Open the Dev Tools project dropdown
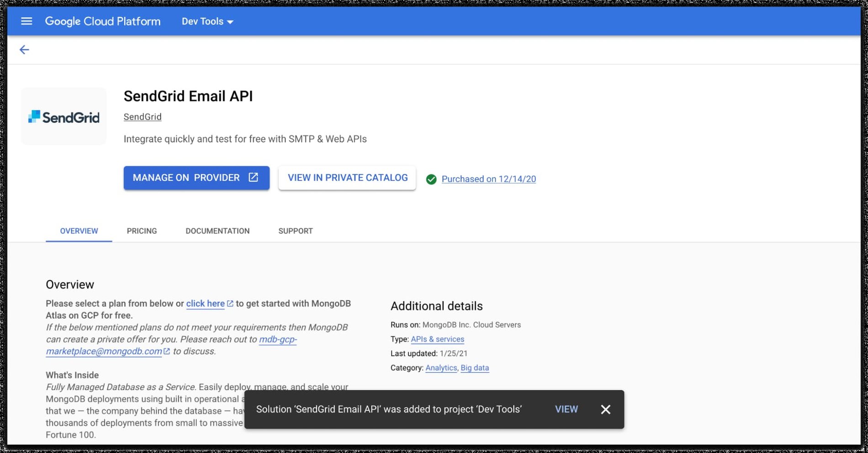The height and width of the screenshot is (453, 868). pos(207,21)
